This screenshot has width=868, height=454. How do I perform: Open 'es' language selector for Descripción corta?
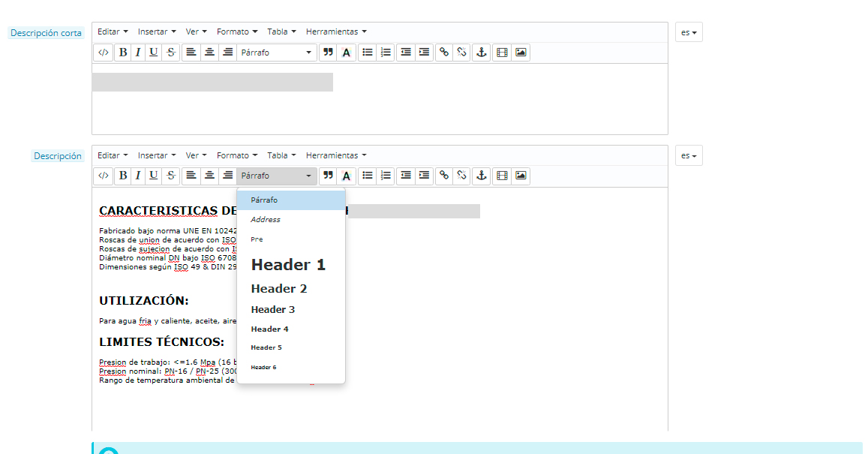tap(689, 33)
